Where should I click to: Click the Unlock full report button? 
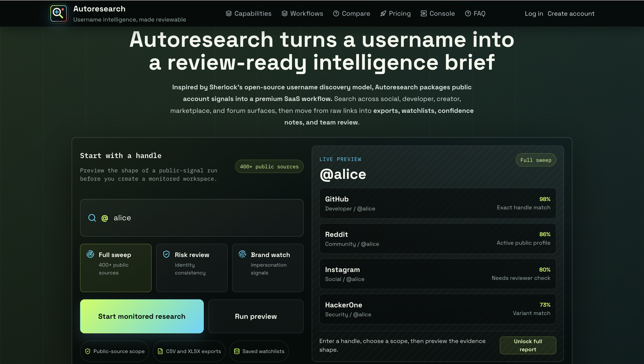pyautogui.click(x=528, y=345)
